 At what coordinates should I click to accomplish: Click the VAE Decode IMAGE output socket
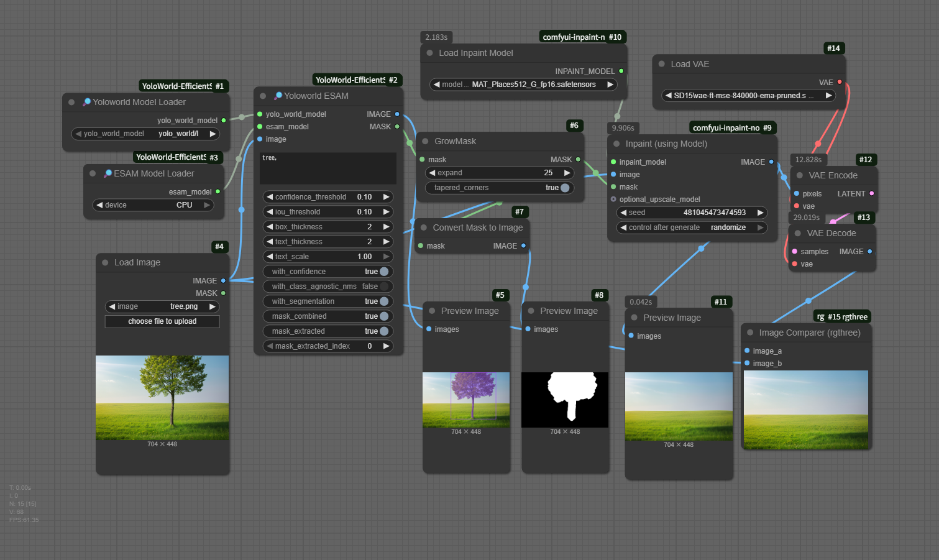click(869, 252)
